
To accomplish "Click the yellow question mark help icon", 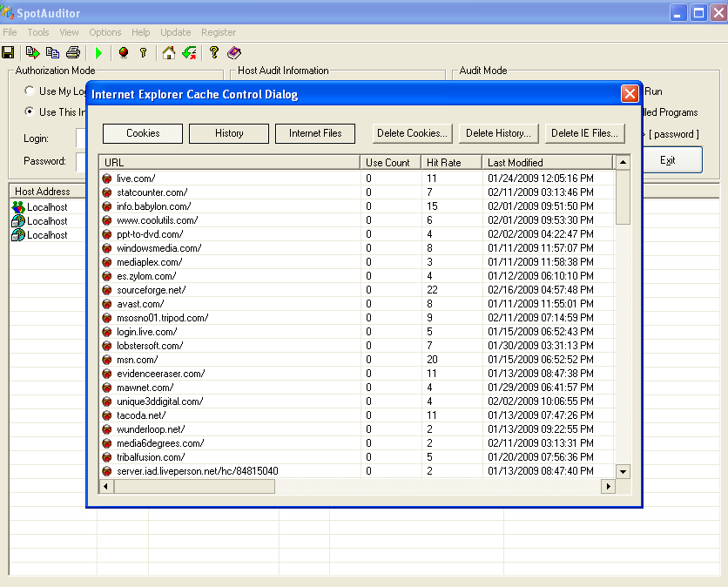I will pyautogui.click(x=214, y=52).
